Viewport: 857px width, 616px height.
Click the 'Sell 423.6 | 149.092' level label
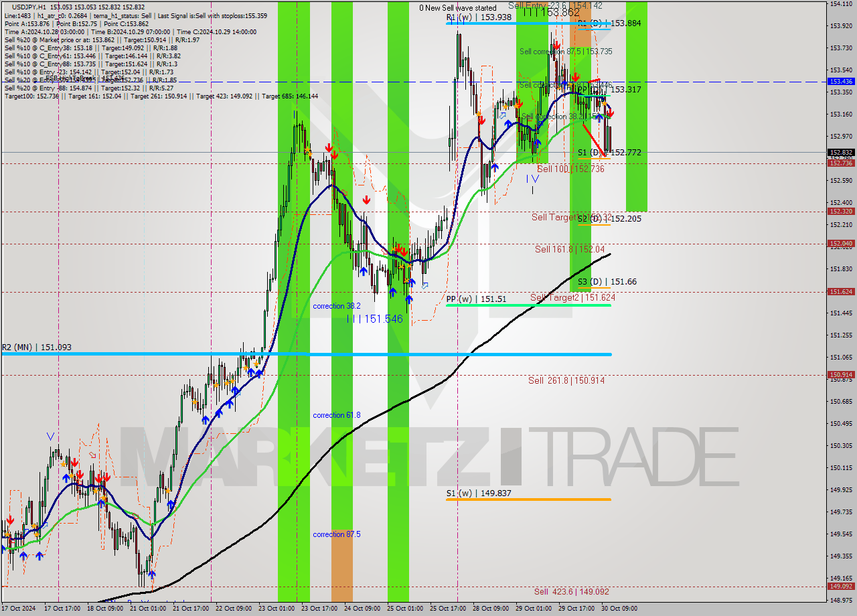click(x=572, y=592)
